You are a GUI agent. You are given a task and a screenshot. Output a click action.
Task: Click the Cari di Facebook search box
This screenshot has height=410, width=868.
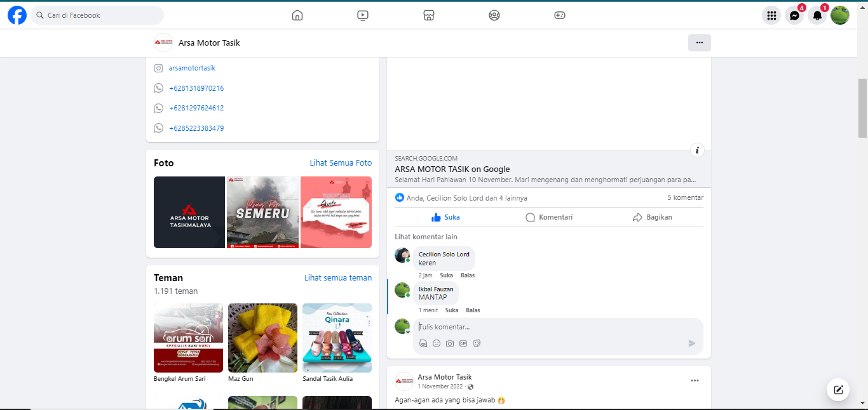[97, 15]
